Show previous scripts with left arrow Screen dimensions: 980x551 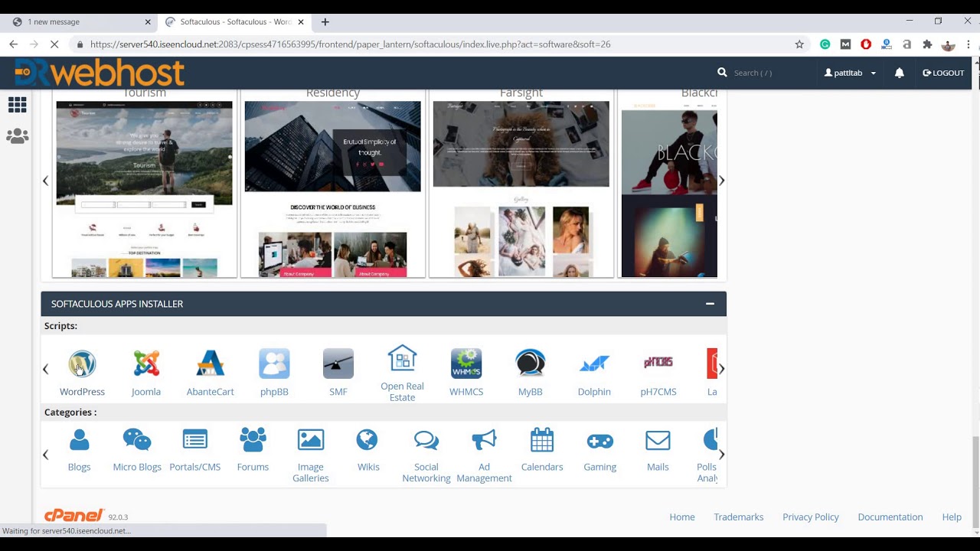click(45, 370)
